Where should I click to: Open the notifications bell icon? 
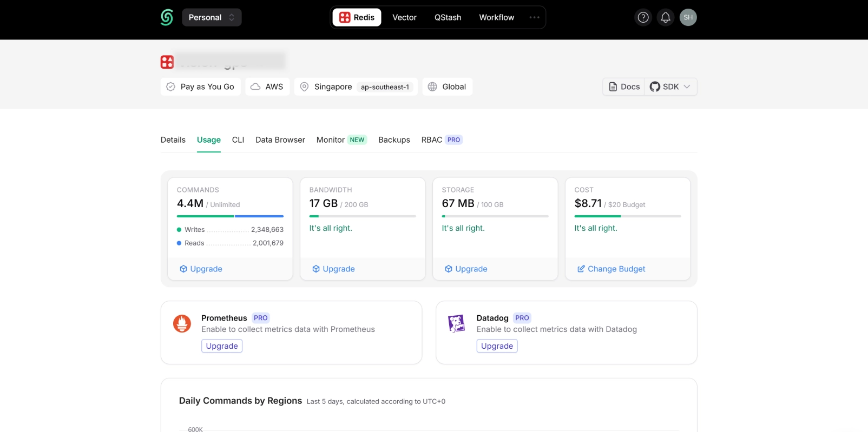[x=666, y=17]
